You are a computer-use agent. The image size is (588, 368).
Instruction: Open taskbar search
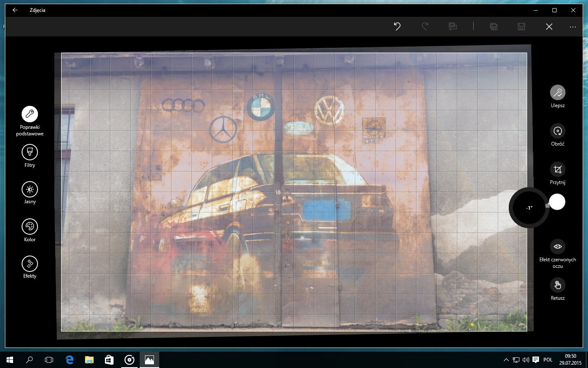pos(29,360)
